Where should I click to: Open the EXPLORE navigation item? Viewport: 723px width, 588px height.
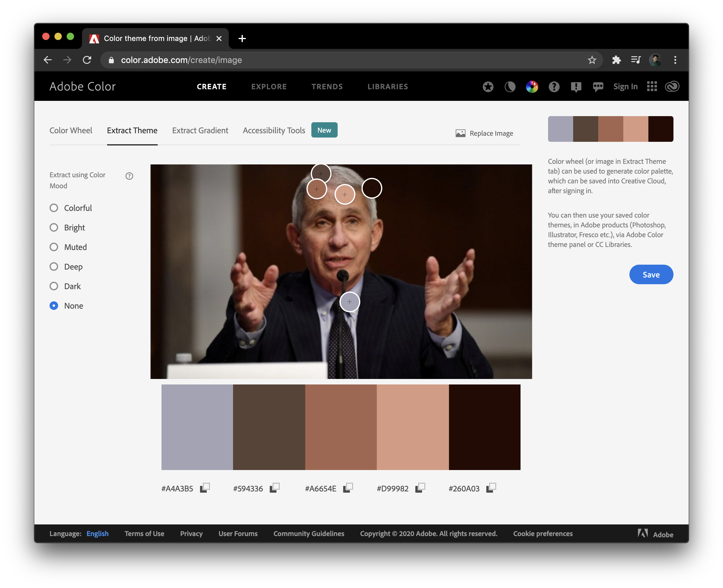click(269, 87)
